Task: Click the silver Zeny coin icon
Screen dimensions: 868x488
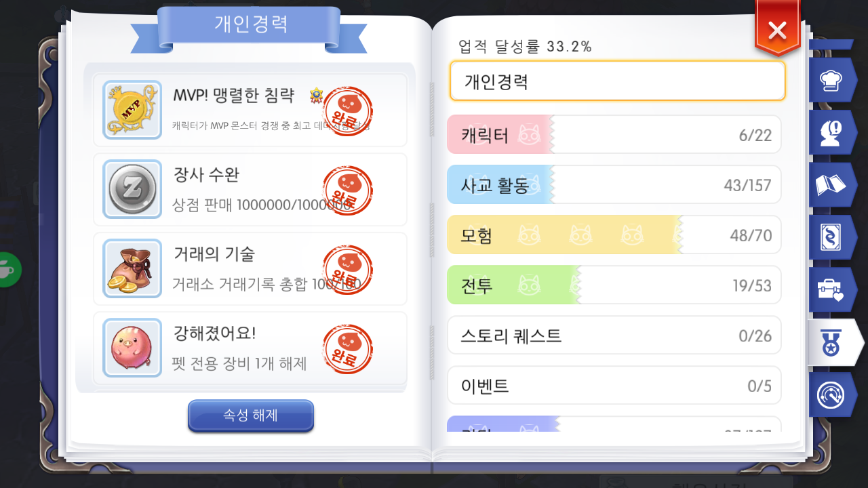Action: click(132, 189)
